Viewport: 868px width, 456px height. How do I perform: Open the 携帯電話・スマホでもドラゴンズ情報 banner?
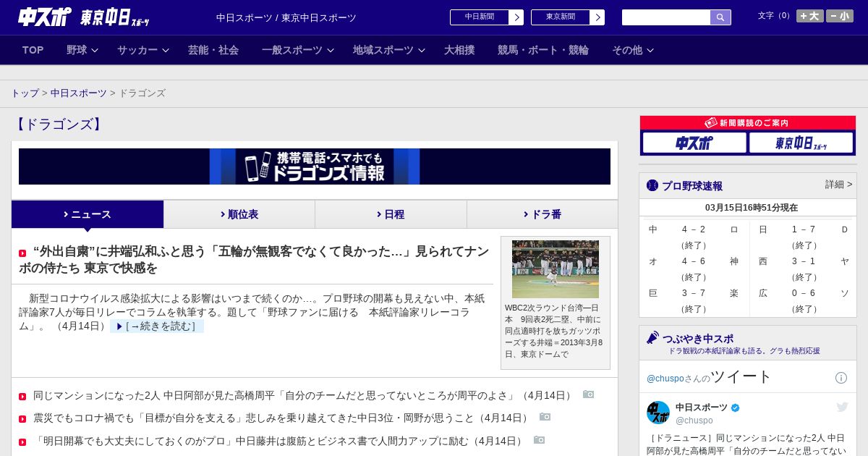(x=315, y=166)
